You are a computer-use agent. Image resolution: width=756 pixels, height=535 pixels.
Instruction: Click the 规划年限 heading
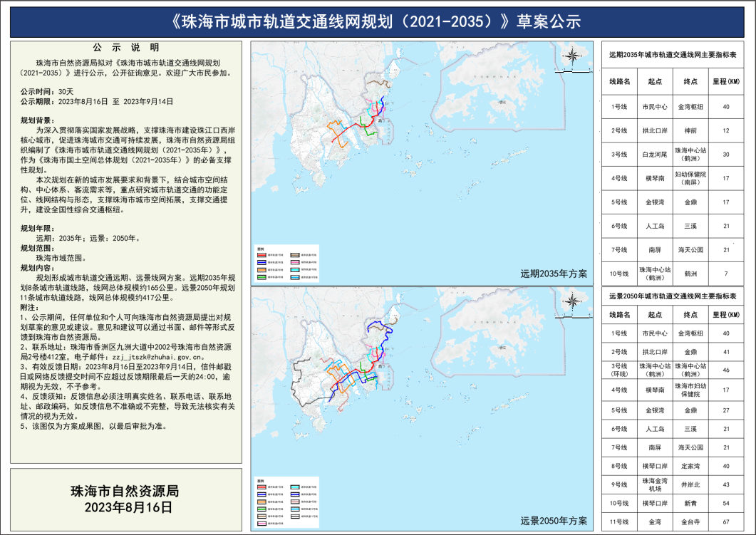[x=38, y=229]
